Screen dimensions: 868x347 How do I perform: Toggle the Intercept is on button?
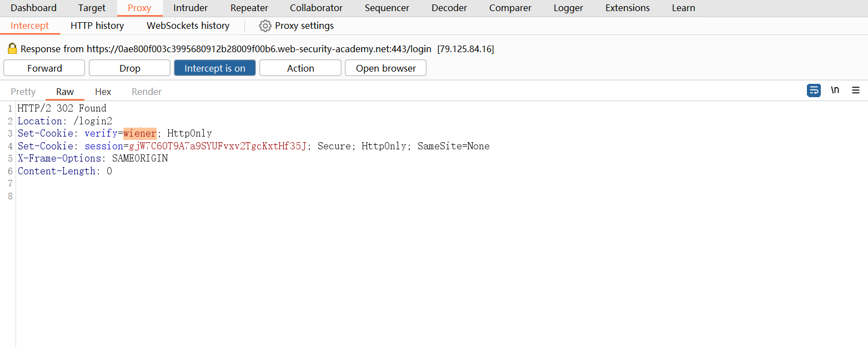coord(215,68)
